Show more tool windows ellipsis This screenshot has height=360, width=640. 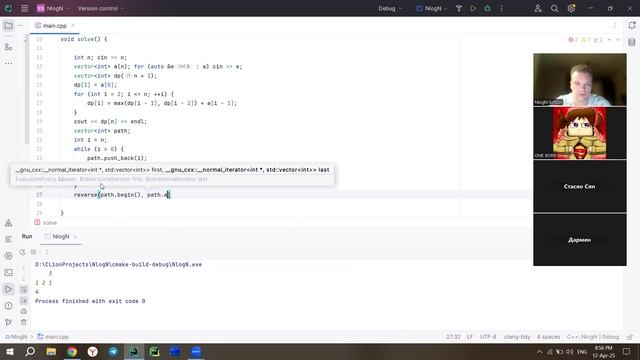pyautogui.click(x=8, y=63)
